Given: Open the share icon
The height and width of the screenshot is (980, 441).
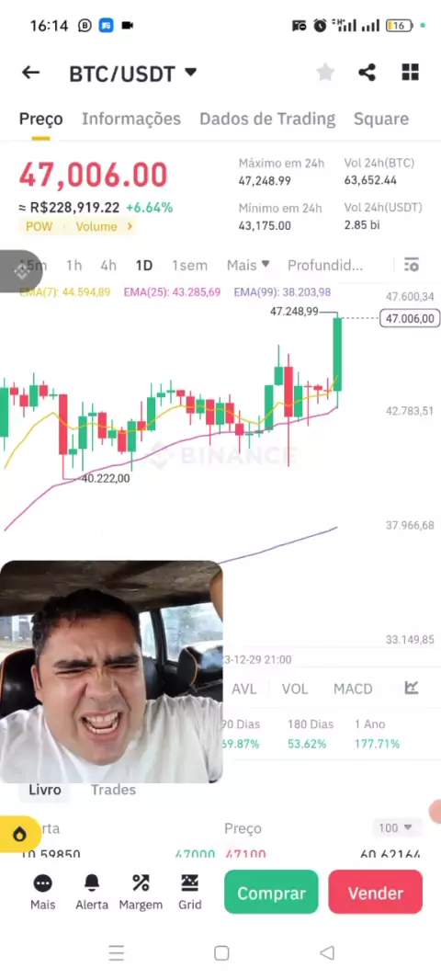Looking at the screenshot, I should (367, 73).
